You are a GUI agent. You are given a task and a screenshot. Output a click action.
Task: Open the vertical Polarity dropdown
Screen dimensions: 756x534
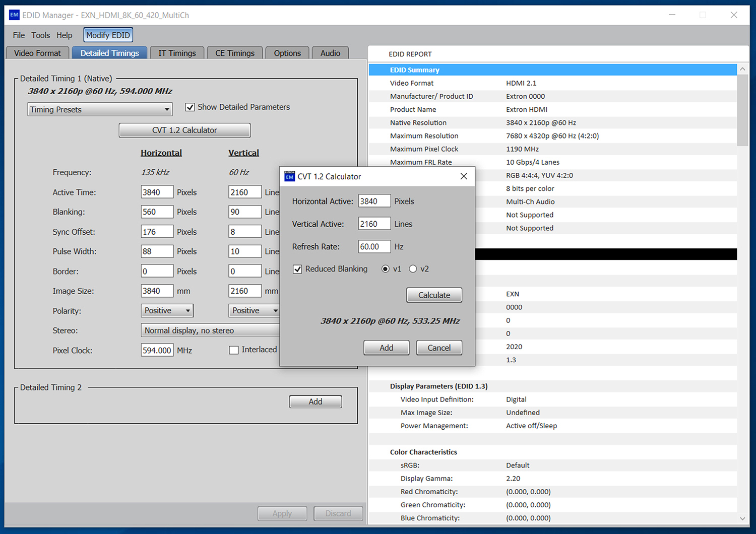[x=254, y=311]
